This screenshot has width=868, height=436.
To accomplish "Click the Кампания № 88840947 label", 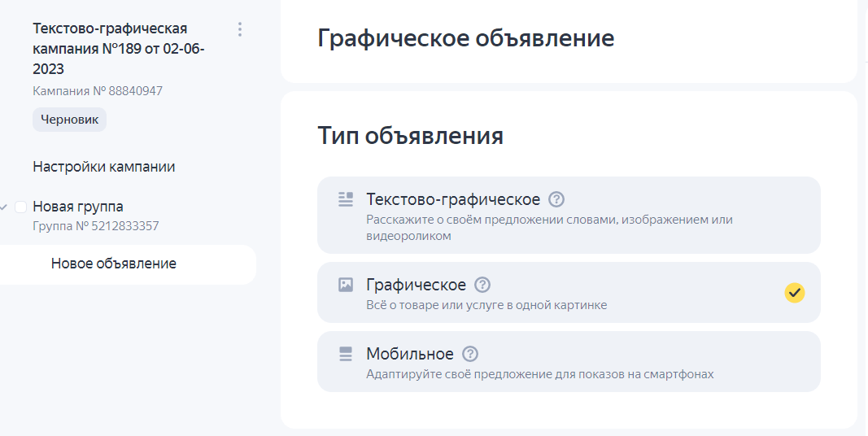I will click(x=98, y=91).
